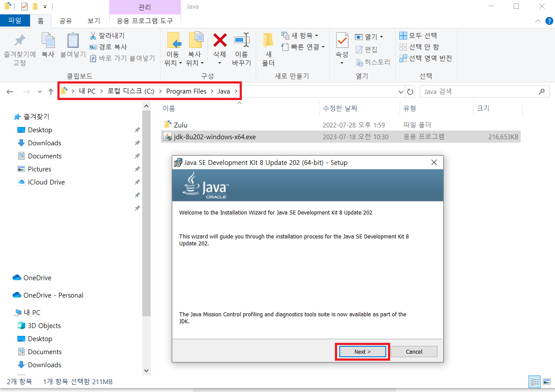Open the 응용 프로그램 도구 tab
The image size is (555, 392).
145,20
